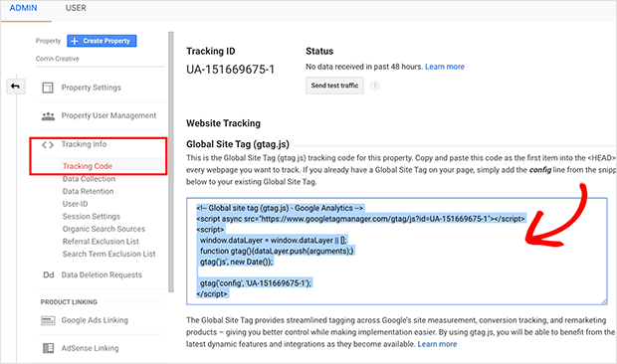Screen dimensions: 617x364
Task: Click the Property Settings panel icon
Action: (x=48, y=88)
